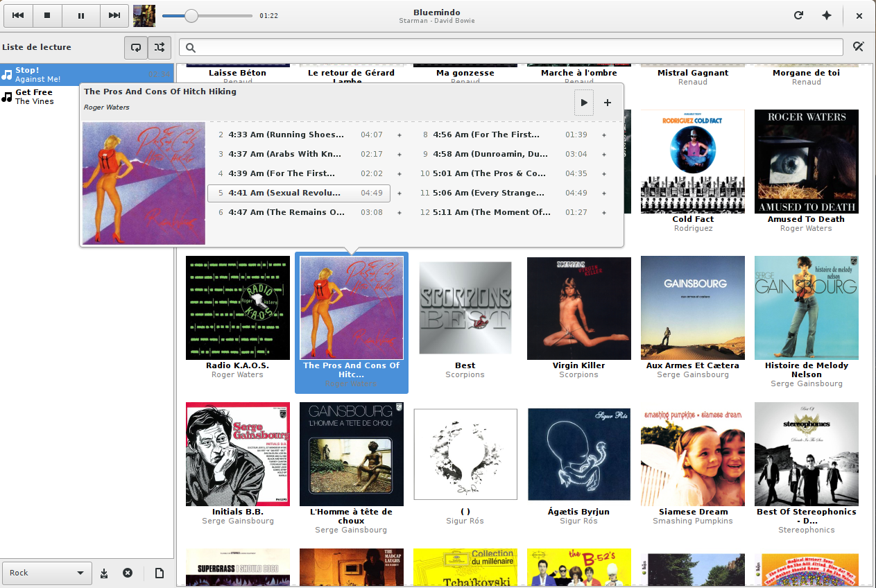Add whole Pros And Cons album to playlist

pos(608,103)
